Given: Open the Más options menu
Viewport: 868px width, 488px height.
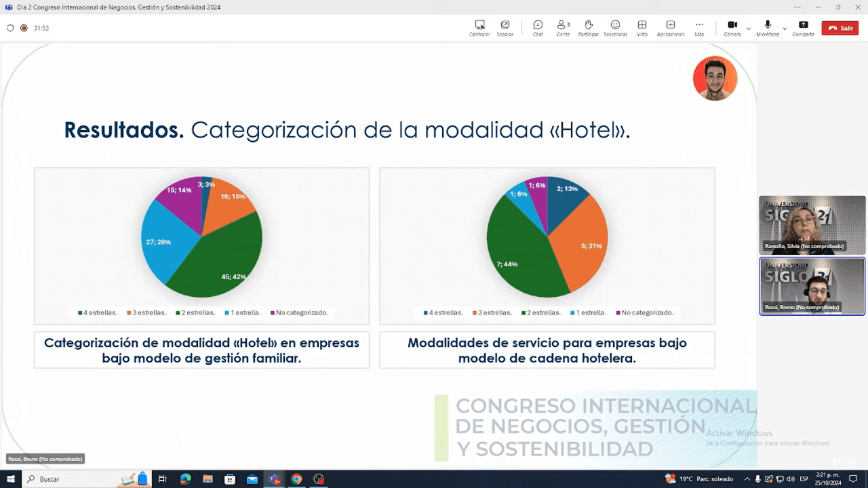Looking at the screenshot, I should [699, 28].
